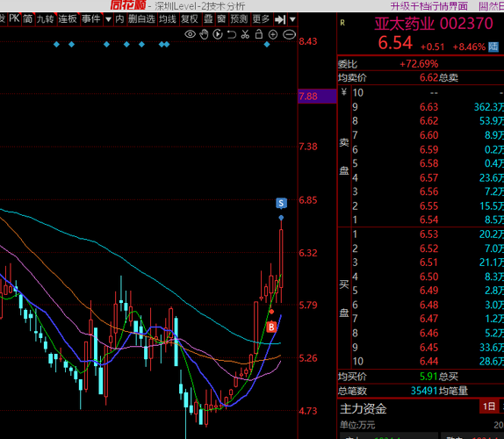
Task: Click the blue S sell marker on chart
Action: pyautogui.click(x=281, y=203)
